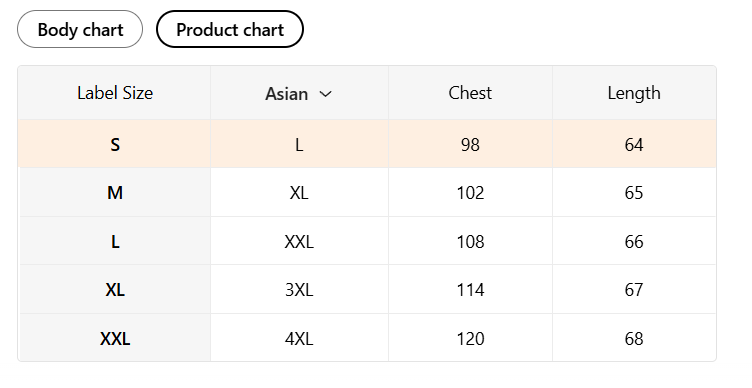Switch to the Body chart tab
The width and height of the screenshot is (752, 388).
click(80, 29)
